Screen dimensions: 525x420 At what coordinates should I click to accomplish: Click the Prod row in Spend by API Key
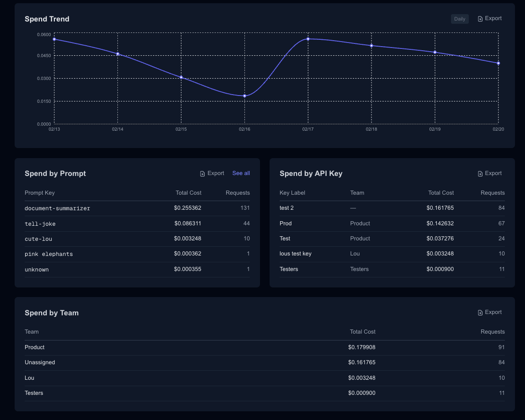pyautogui.click(x=285, y=223)
